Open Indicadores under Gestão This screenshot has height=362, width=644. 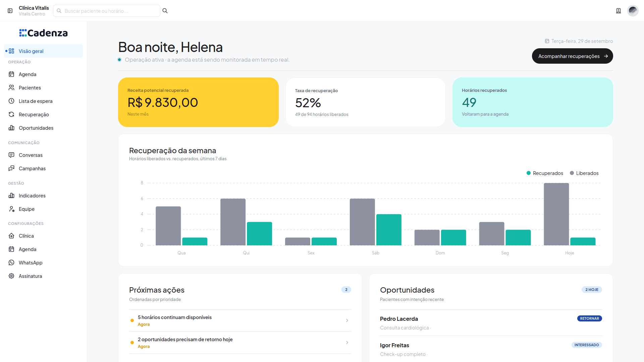point(44,195)
